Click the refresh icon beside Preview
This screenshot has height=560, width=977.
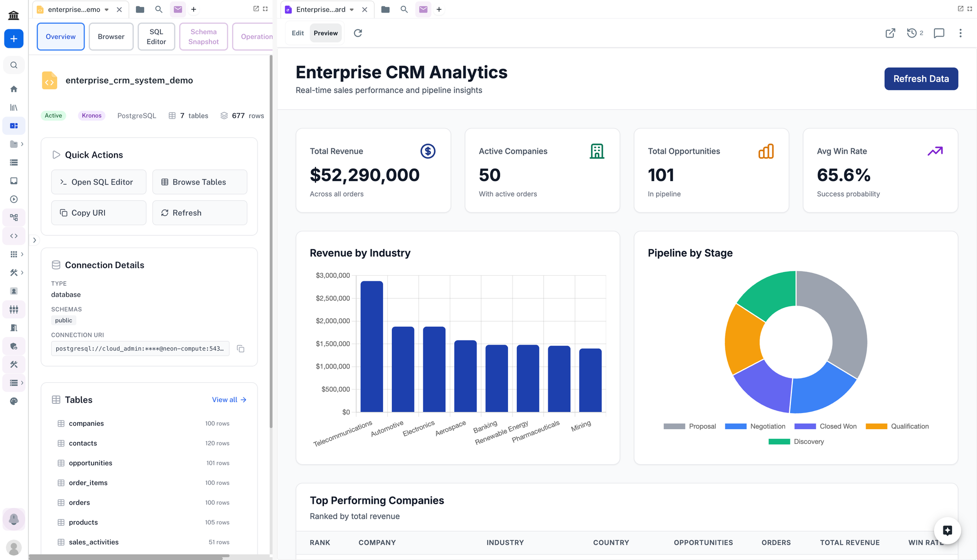tap(358, 33)
